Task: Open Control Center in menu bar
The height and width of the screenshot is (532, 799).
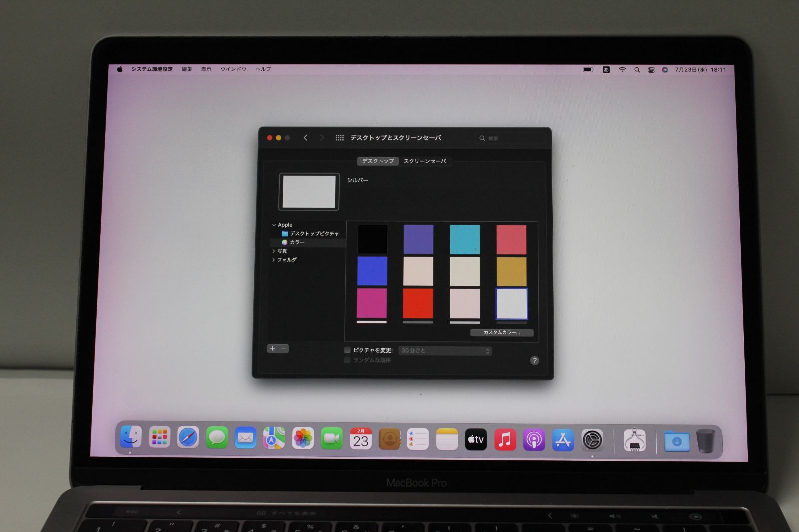Action: 651,70
